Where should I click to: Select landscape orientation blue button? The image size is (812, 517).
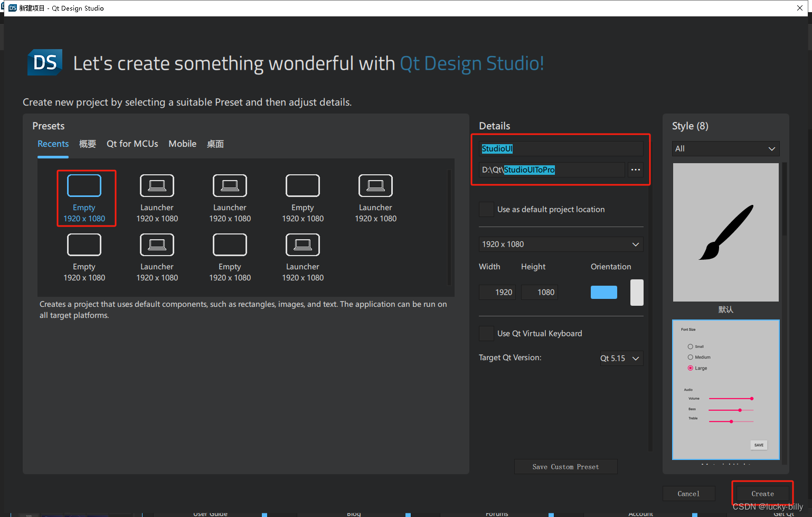604,292
